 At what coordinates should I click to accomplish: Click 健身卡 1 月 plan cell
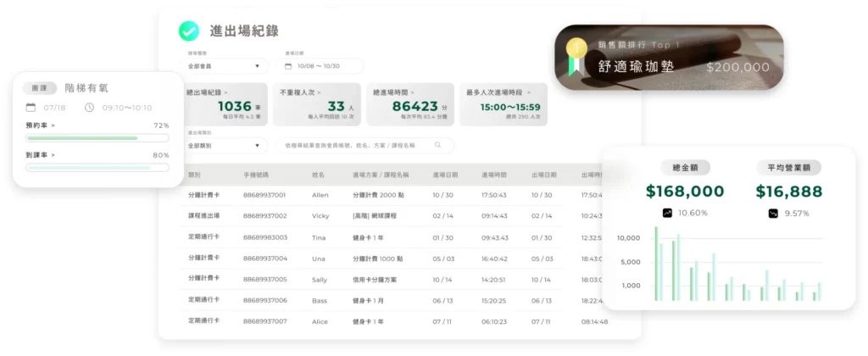368,301
